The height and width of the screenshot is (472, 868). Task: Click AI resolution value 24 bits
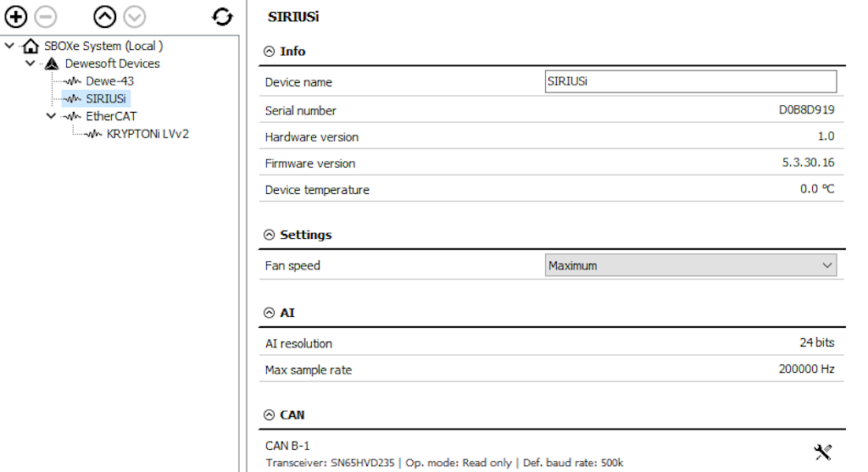click(x=817, y=342)
